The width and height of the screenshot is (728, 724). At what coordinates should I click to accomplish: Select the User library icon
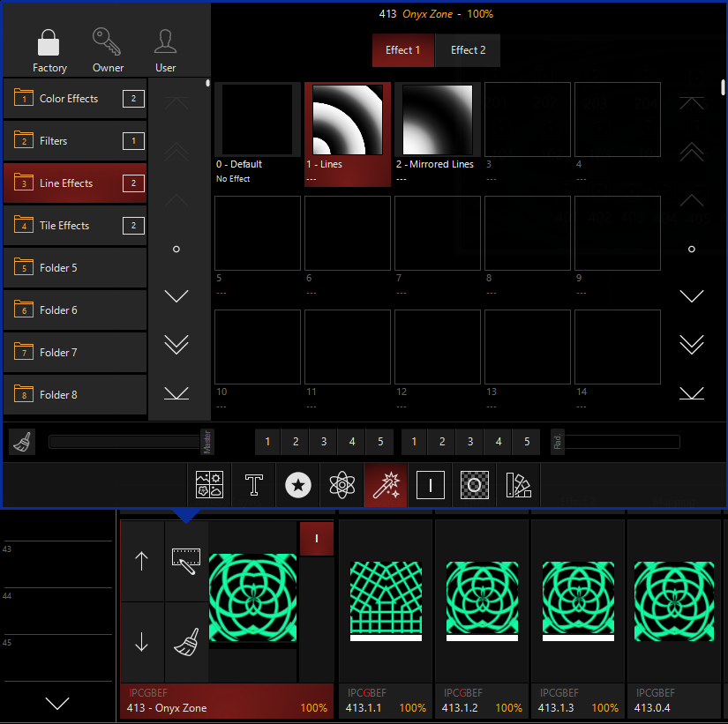165,41
